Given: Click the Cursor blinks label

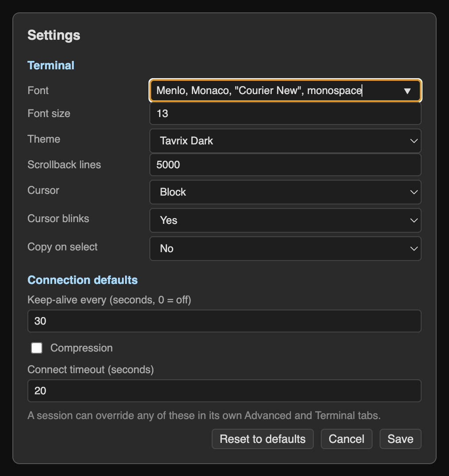Looking at the screenshot, I should point(58,219).
